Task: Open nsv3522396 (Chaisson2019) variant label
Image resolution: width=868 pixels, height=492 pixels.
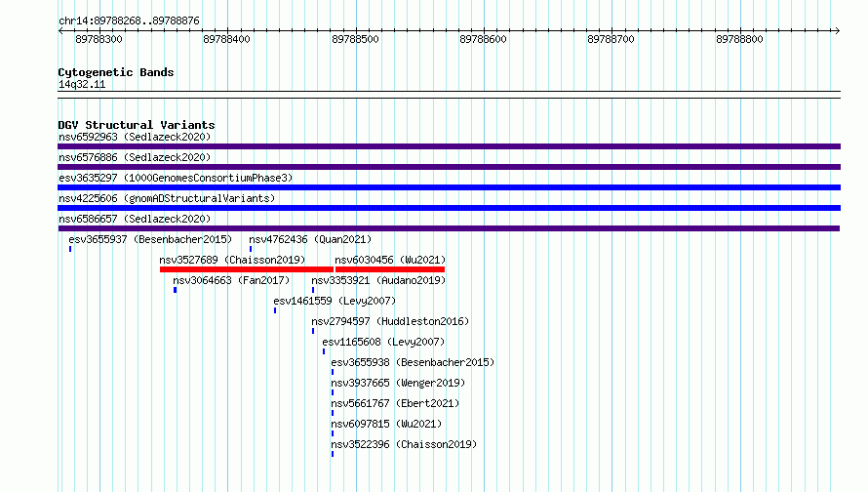Action: (x=404, y=444)
